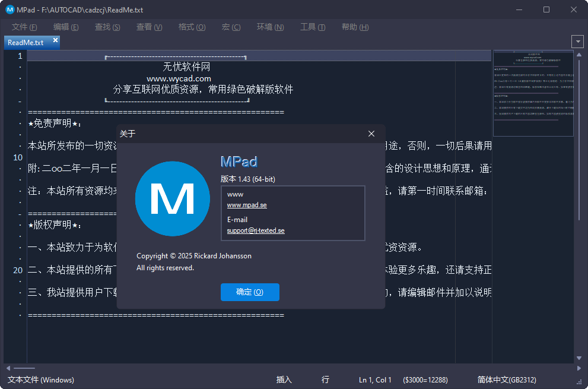Open the 查看 view menu
The height and width of the screenshot is (389, 588).
(x=148, y=27)
